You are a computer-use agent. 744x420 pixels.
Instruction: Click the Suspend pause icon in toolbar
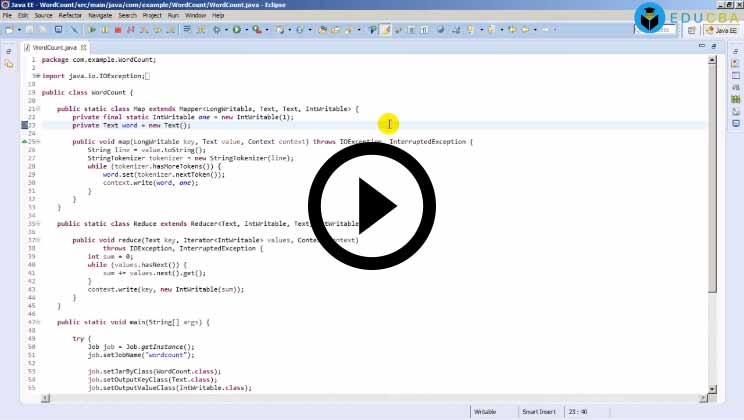[x=102, y=30]
